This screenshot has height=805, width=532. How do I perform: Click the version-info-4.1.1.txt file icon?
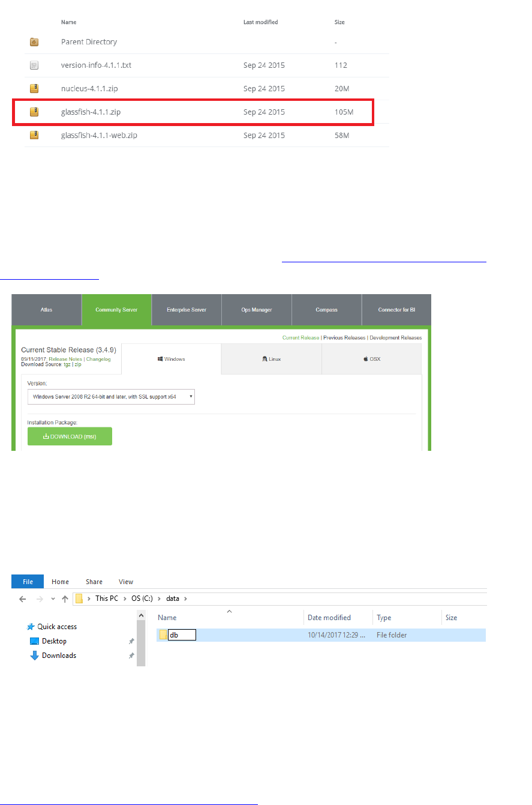click(x=34, y=65)
